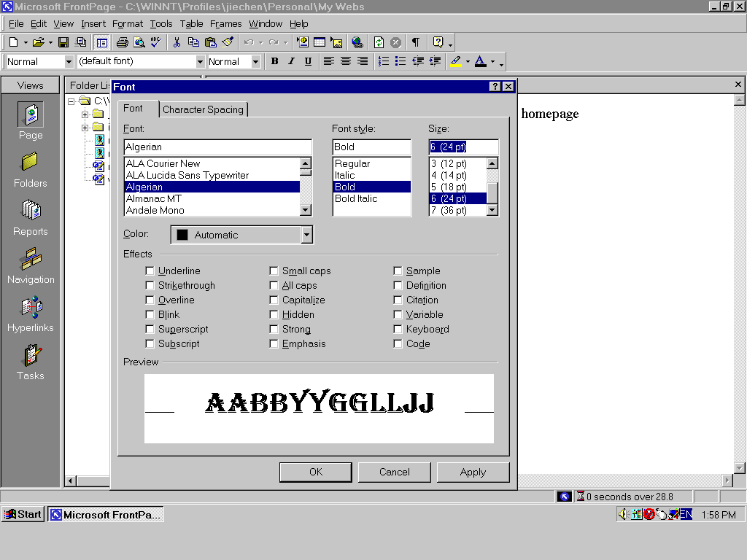Expand the (default font) dropdown in toolbar
This screenshot has width=747, height=560.
tap(201, 62)
